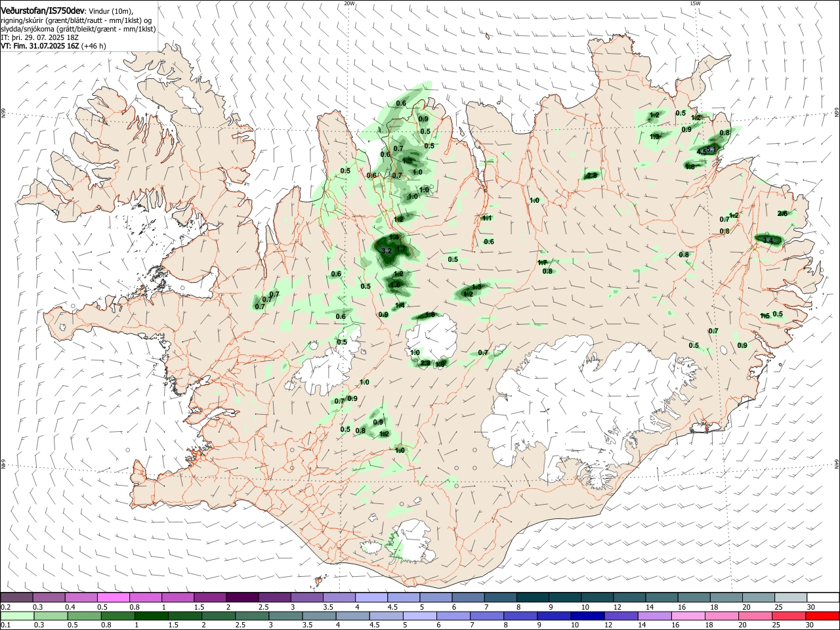Click the 20W longitude label at top
This screenshot has width=840, height=630.
coord(350,3)
